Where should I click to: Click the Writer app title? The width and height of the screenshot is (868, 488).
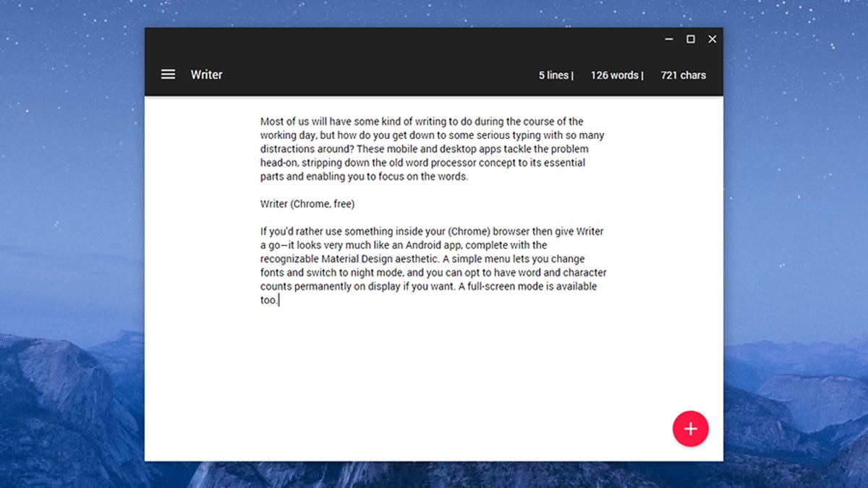(x=207, y=74)
